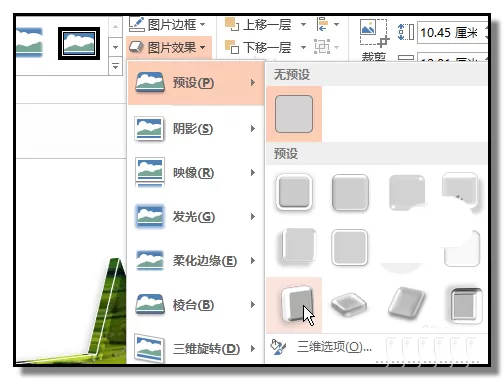Click the 图片边框 pencil icon
The height and width of the screenshot is (380, 504).
tap(136, 24)
